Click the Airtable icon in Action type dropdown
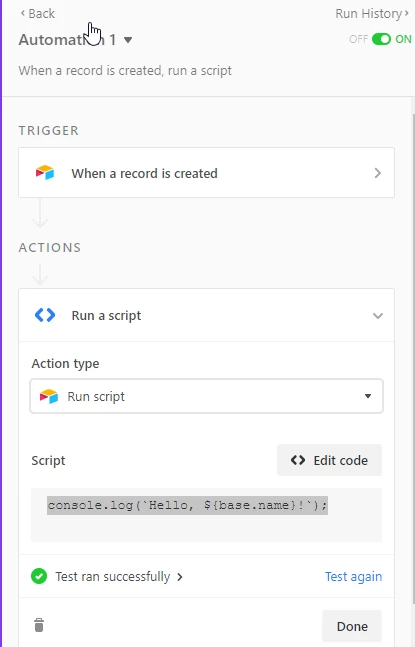Image resolution: width=415 pixels, height=647 pixels. [49, 397]
